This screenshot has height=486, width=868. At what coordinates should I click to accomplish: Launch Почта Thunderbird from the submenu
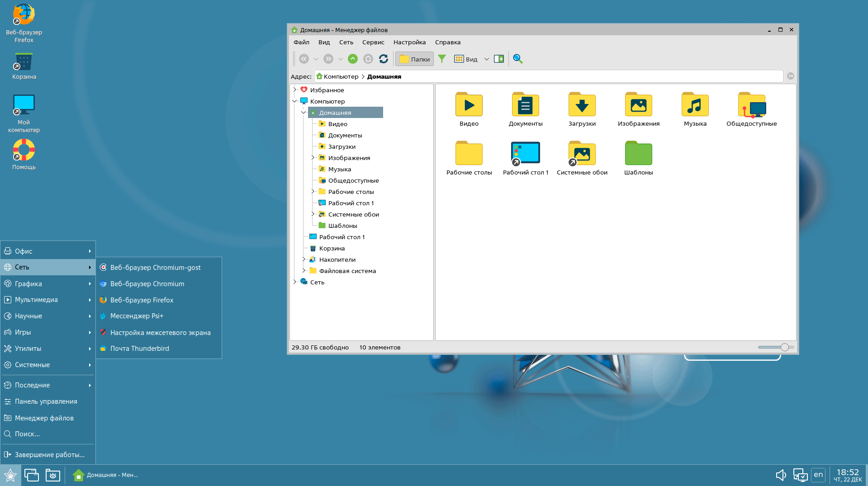tap(139, 349)
